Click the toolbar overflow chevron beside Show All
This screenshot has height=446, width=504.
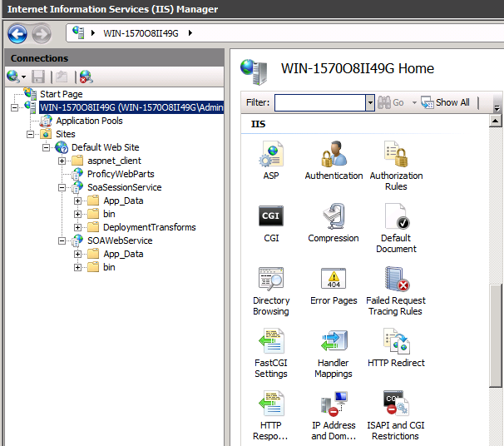(x=497, y=108)
